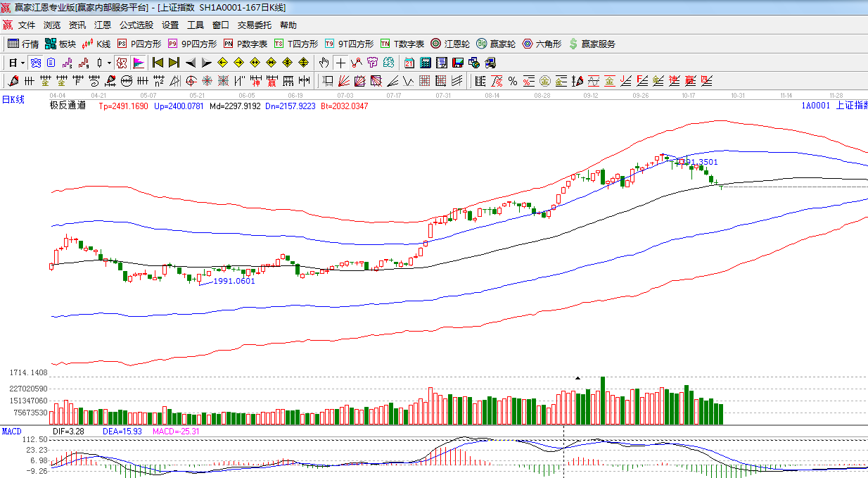The height and width of the screenshot is (478, 868).
Task: Open the 公式选股 menu
Action: pyautogui.click(x=136, y=25)
